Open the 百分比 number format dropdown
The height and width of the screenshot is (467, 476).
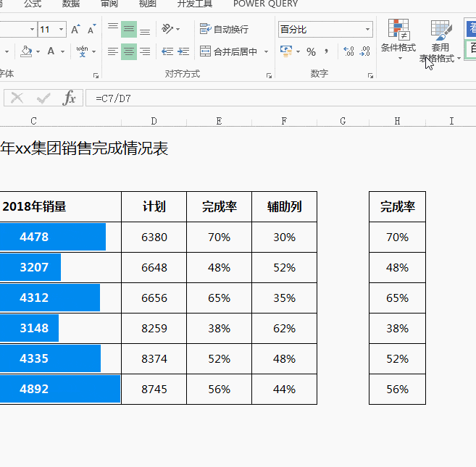pos(367,30)
